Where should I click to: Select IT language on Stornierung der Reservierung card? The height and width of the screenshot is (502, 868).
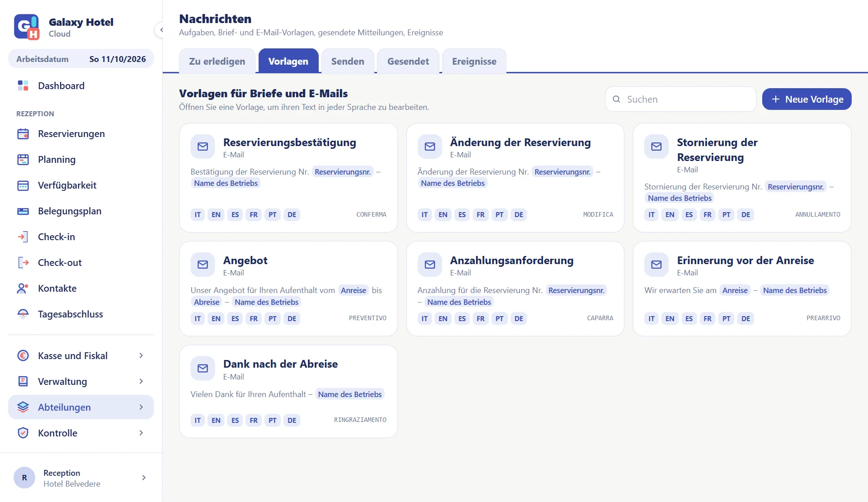(651, 214)
